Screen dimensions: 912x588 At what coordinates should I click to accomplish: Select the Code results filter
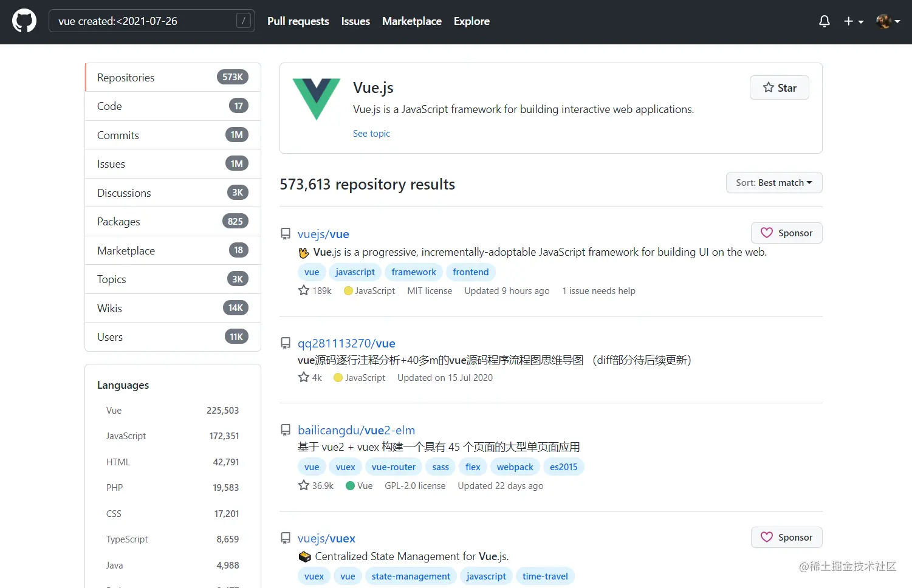click(x=173, y=106)
